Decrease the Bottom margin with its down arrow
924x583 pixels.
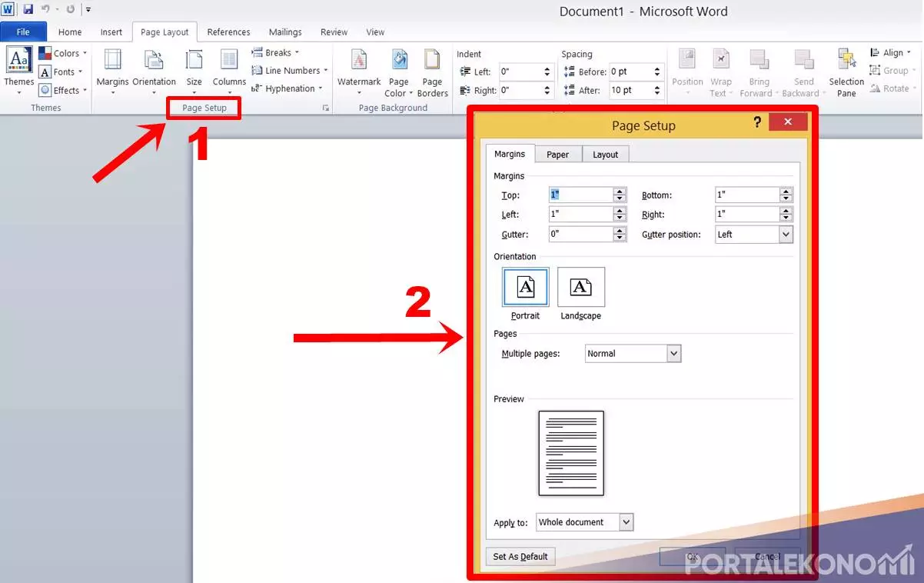786,199
